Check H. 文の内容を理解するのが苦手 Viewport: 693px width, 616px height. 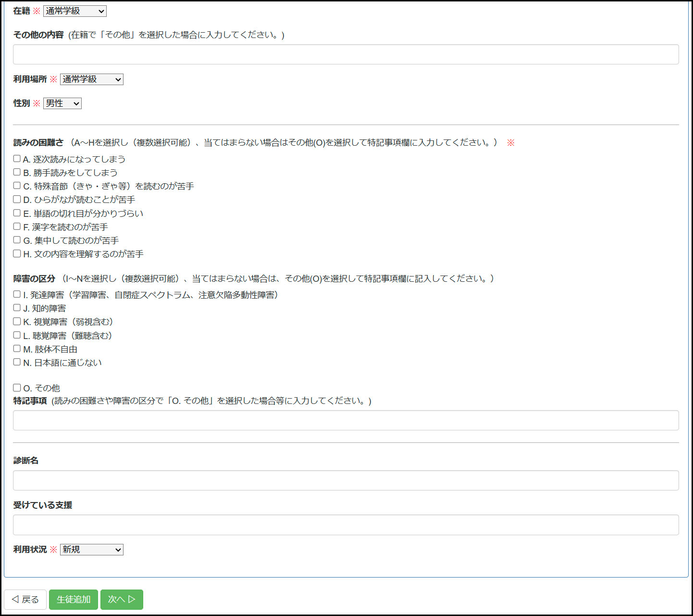click(17, 253)
